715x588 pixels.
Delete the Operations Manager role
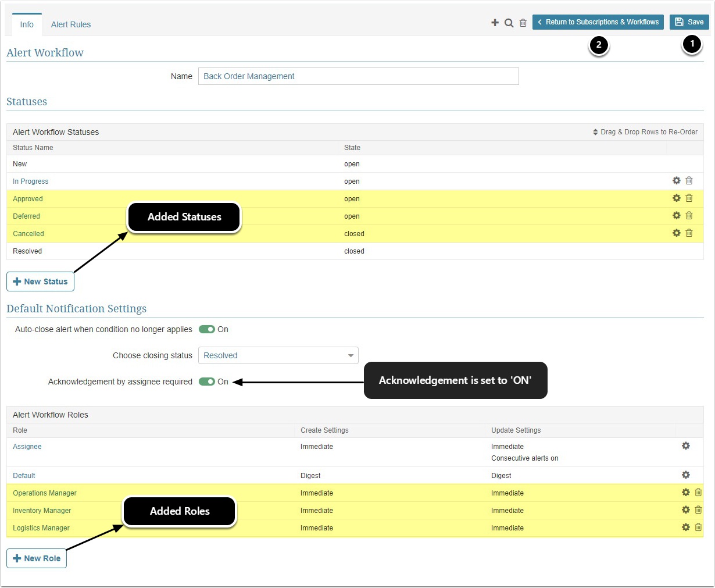(698, 493)
